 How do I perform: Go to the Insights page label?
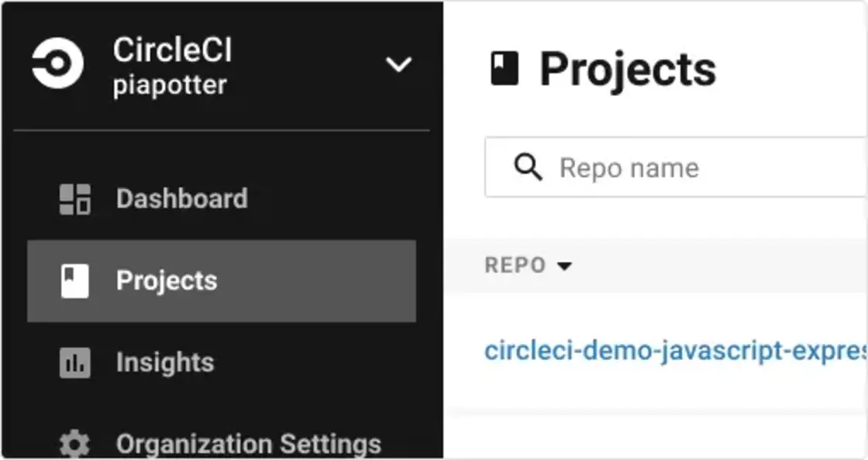coord(164,362)
